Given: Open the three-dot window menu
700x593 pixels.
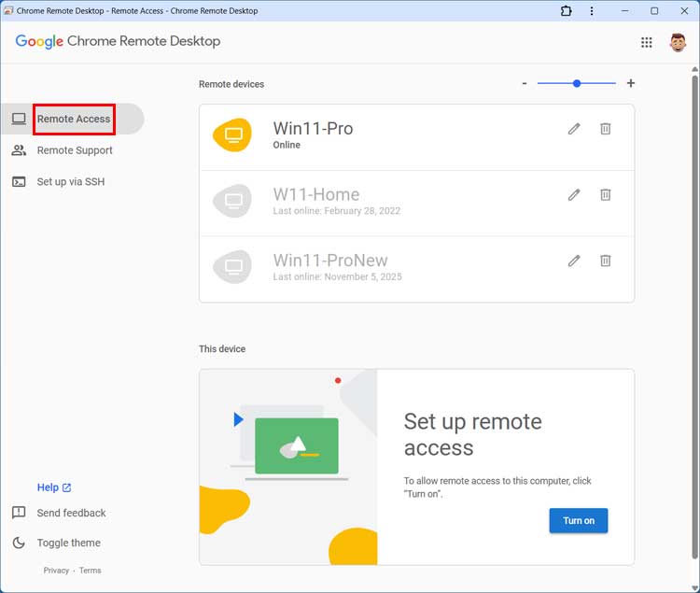Looking at the screenshot, I should [592, 10].
